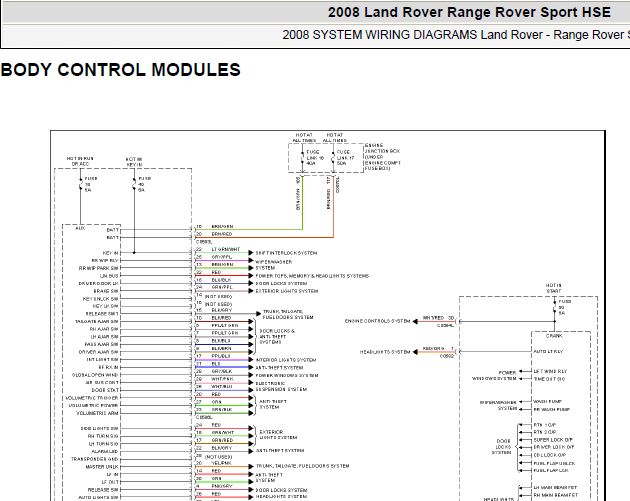Click the 'FUEL FLAP LCK' pin label
Image resolution: width=630 pixels, height=501 pixels.
[x=551, y=470]
